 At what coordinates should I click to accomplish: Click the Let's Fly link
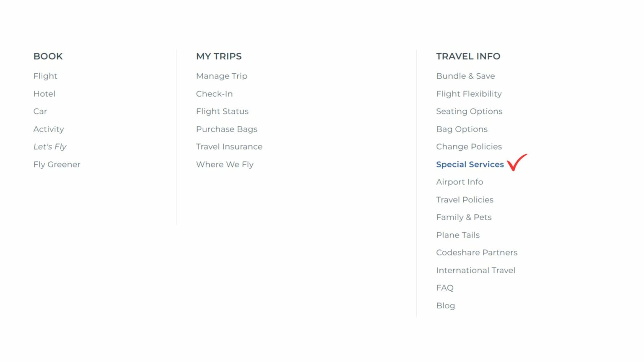tap(50, 147)
